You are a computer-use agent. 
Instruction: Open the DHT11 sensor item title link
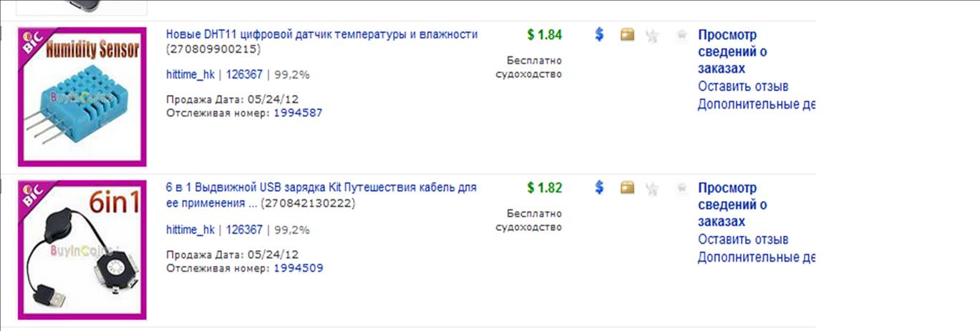[321, 34]
